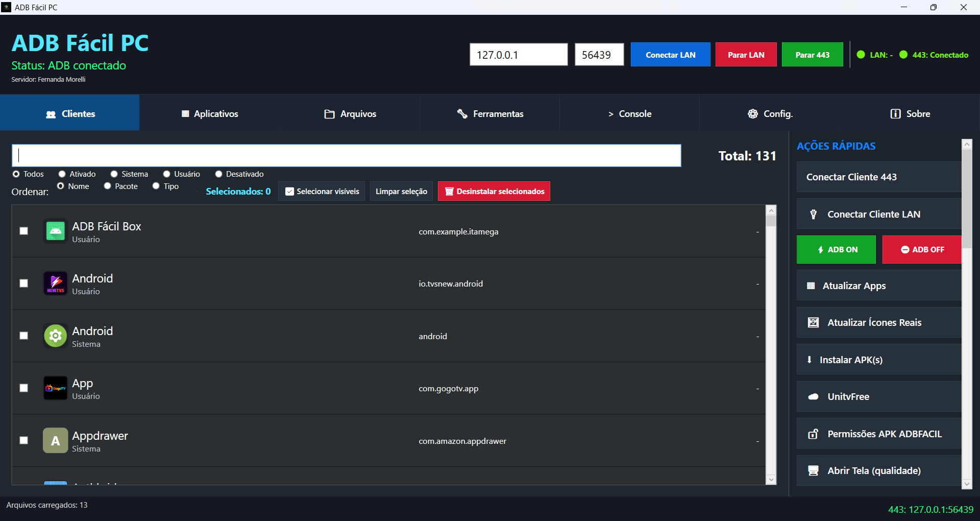
Task: Open the Clientes tab
Action: pos(70,112)
